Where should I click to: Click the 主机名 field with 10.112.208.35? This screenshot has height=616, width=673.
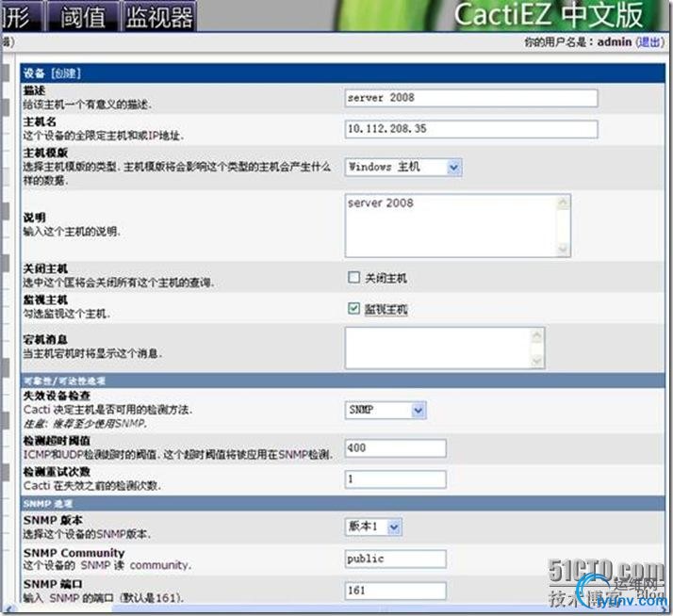(x=471, y=129)
